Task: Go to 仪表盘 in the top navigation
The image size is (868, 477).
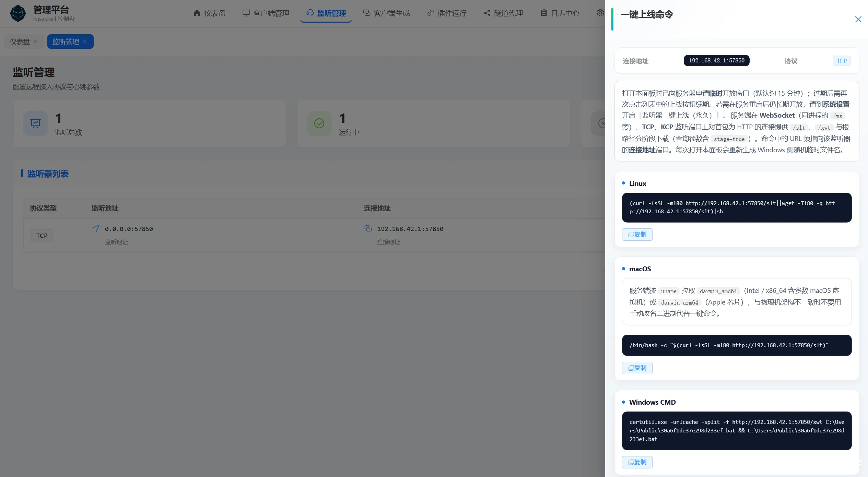Action: [x=209, y=13]
